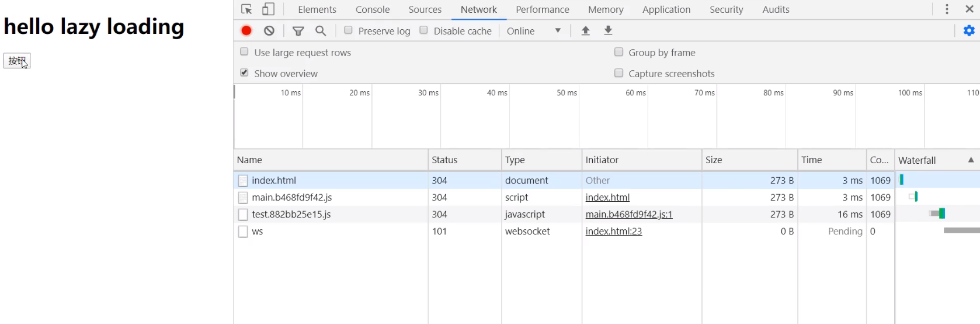This screenshot has width=980, height=324.
Task: Activate the inspect element picker icon
Action: 246,9
